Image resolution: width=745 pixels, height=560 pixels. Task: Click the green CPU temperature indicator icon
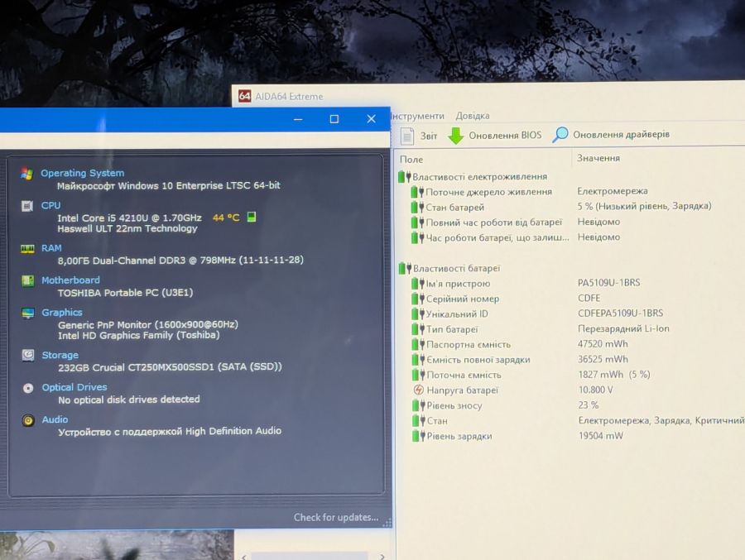(252, 217)
